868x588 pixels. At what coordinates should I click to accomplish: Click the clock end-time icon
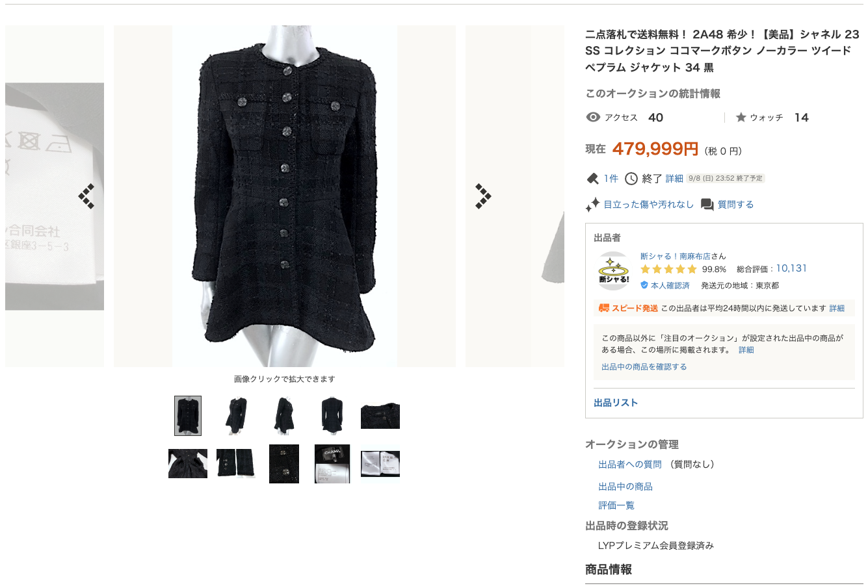coord(631,179)
